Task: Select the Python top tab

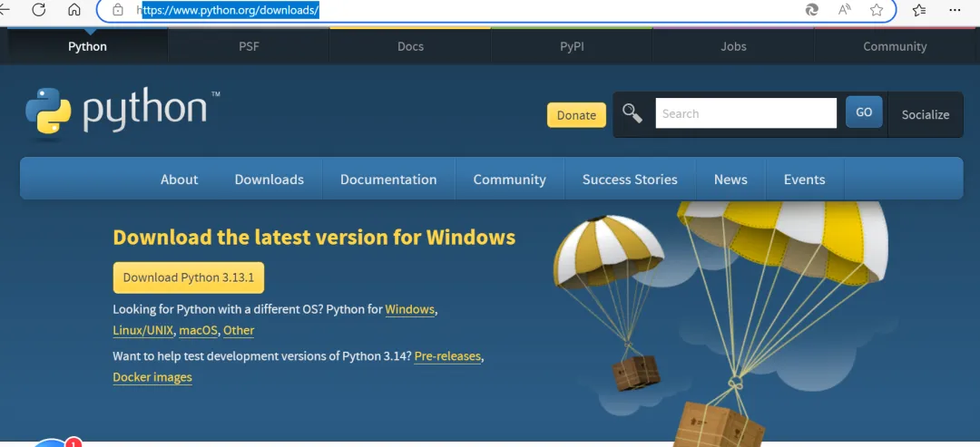Action: pos(87,46)
